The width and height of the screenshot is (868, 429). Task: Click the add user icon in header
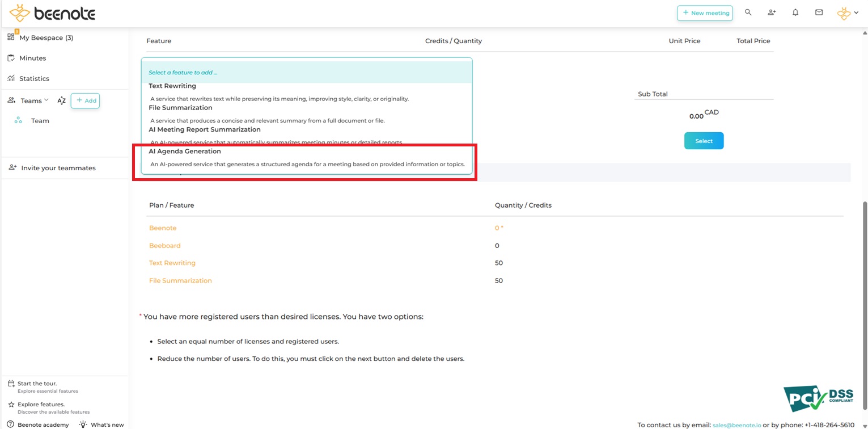tap(772, 12)
